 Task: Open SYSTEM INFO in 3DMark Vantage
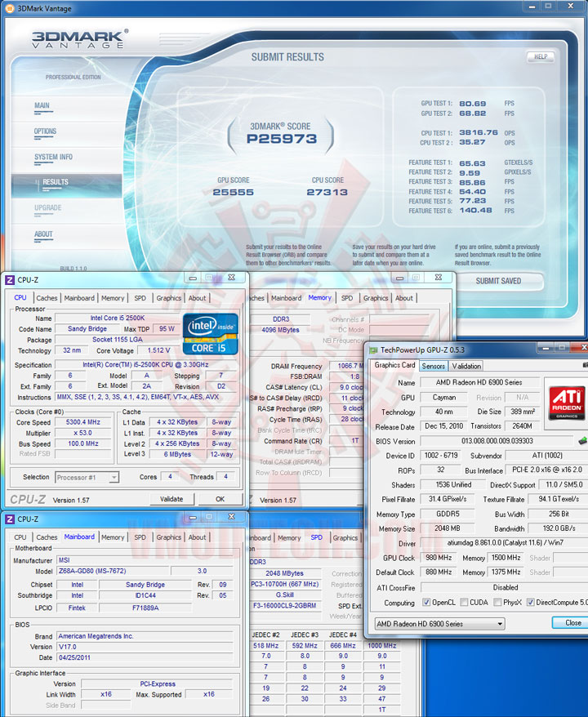click(x=53, y=158)
